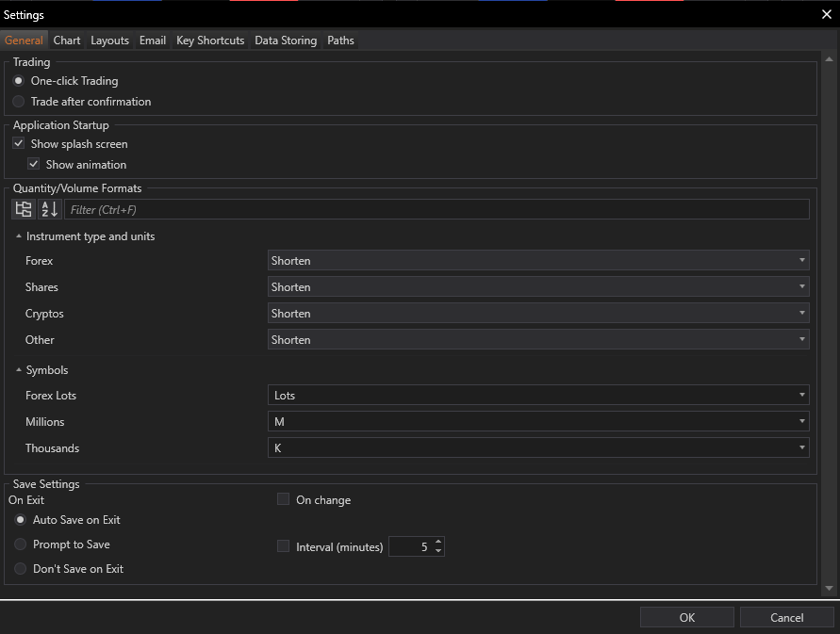Switch to the Chart tab
The height and width of the screenshot is (634, 840).
(x=67, y=41)
